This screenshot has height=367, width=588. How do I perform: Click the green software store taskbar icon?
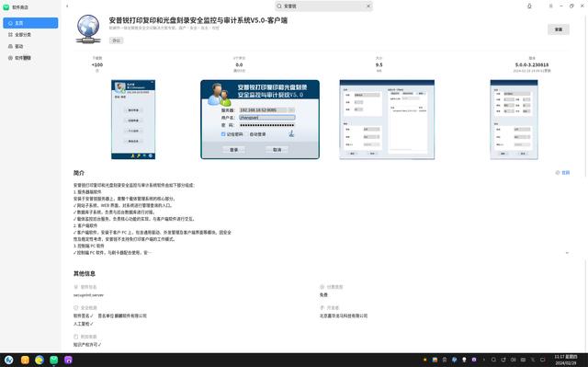point(54,361)
